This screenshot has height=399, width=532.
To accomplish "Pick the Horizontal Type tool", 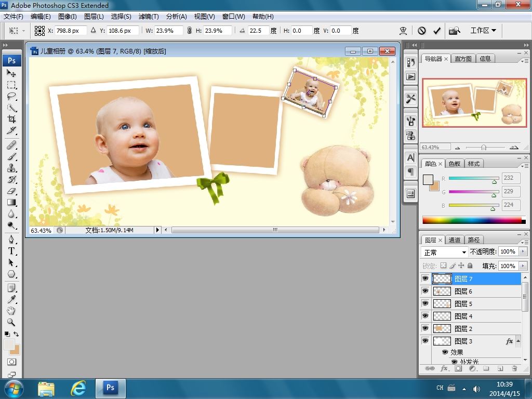I will [11, 251].
